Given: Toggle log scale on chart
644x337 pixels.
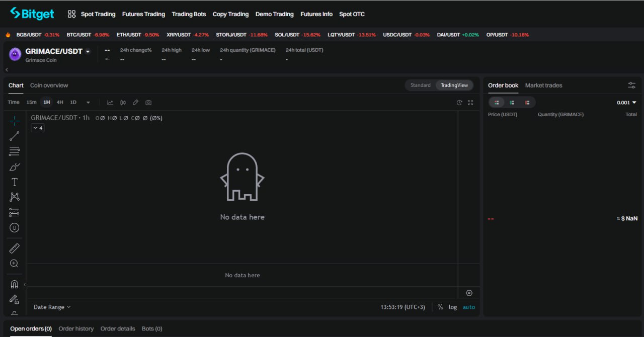Looking at the screenshot, I should pyautogui.click(x=453, y=307).
